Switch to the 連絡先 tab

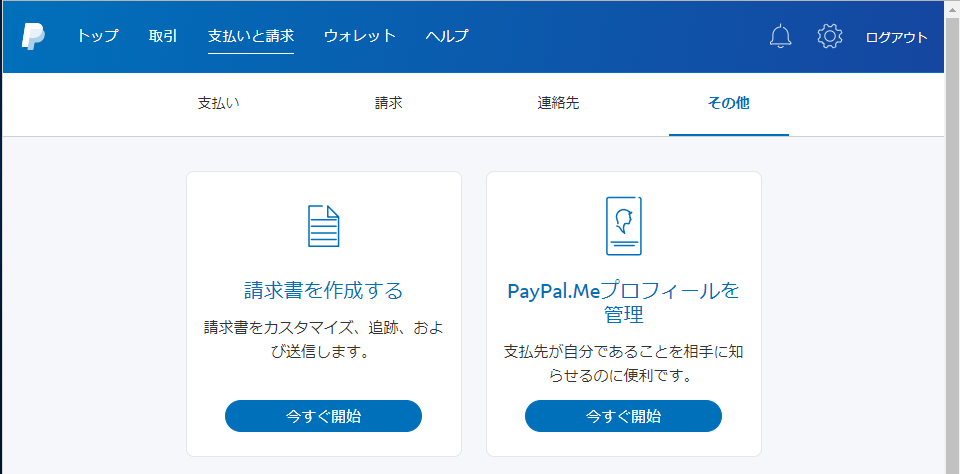pos(558,103)
